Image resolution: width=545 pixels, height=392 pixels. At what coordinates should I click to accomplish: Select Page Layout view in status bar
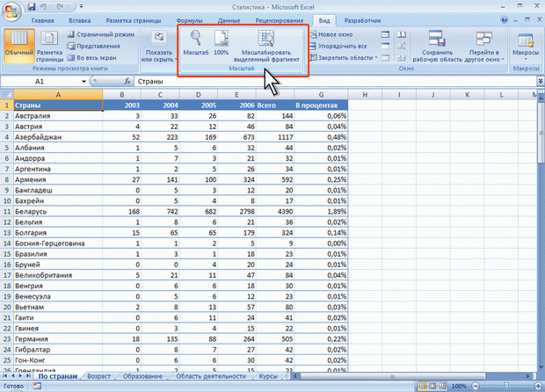[432, 386]
